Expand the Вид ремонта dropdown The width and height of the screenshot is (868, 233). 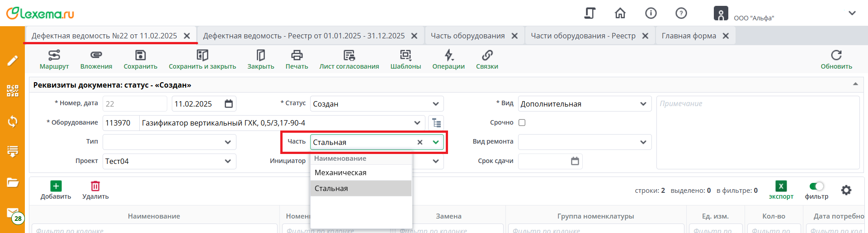[643, 142]
